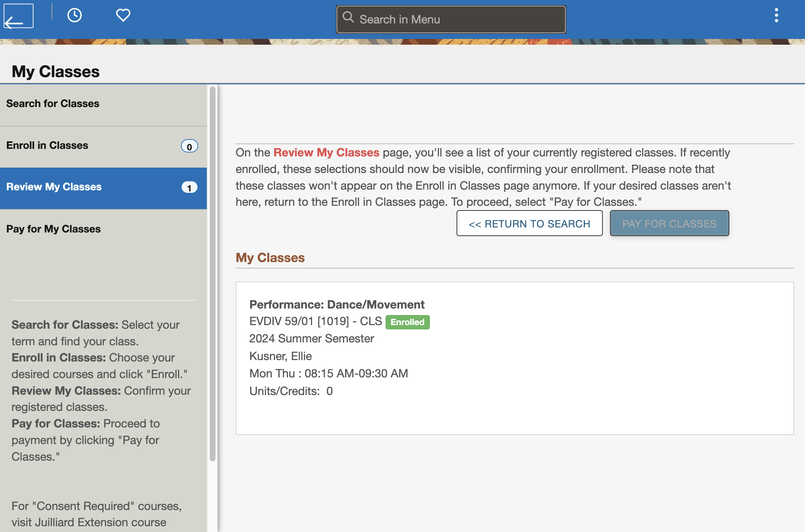Open Pay for My Classes step
The width and height of the screenshot is (805, 532).
point(103,229)
